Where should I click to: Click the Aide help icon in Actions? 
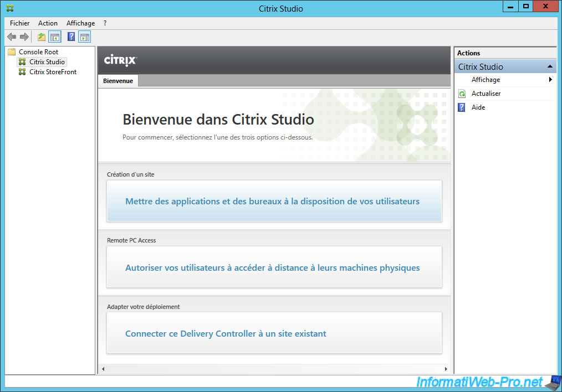(x=462, y=107)
